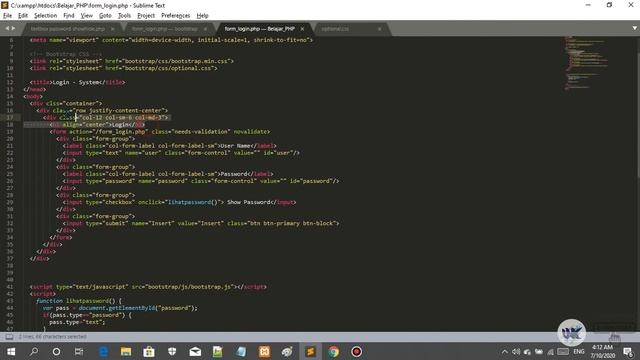
Task: Open the Project menu
Action: (146, 16)
